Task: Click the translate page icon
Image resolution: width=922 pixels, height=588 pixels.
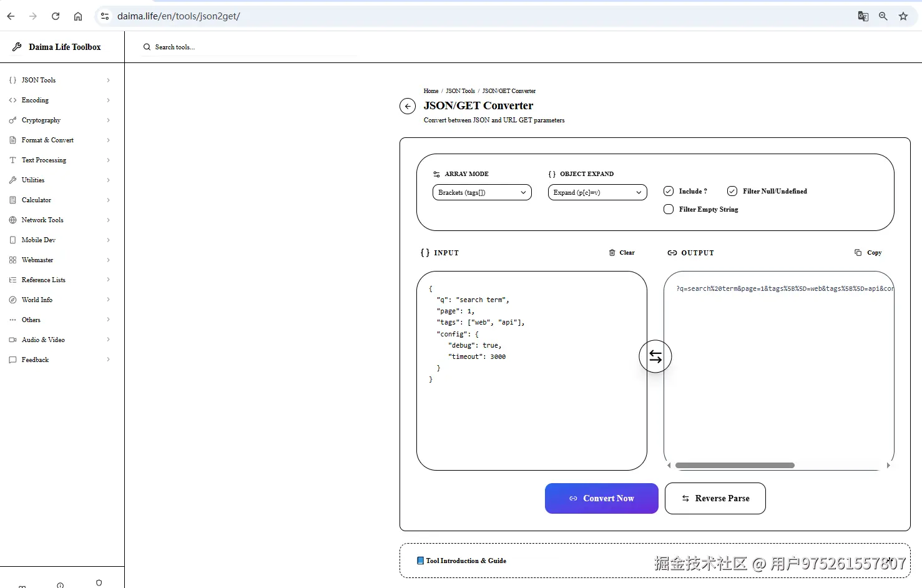Action: (x=863, y=16)
